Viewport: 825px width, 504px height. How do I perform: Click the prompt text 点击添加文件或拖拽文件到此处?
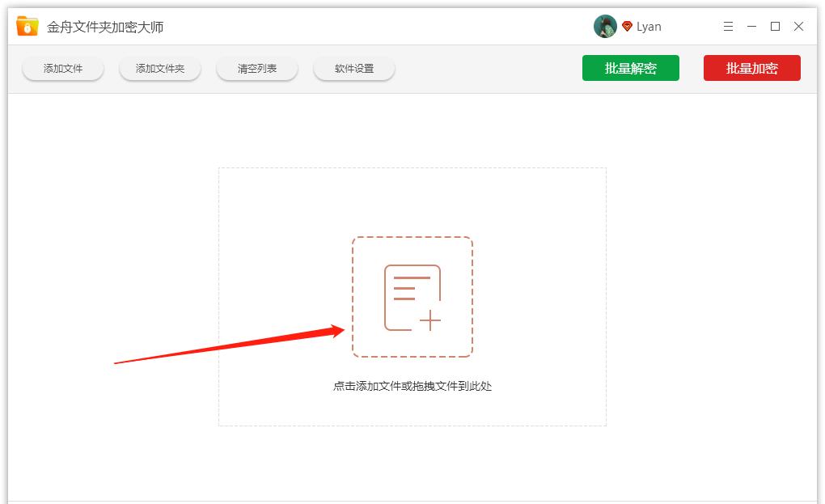tap(412, 386)
